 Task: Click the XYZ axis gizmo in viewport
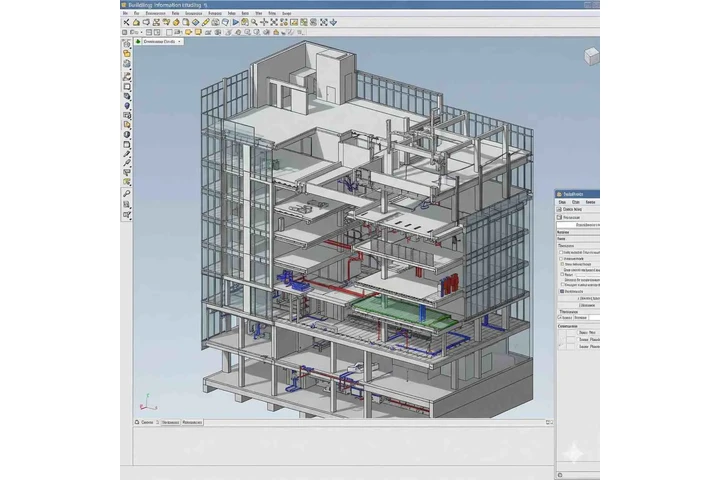(x=148, y=402)
